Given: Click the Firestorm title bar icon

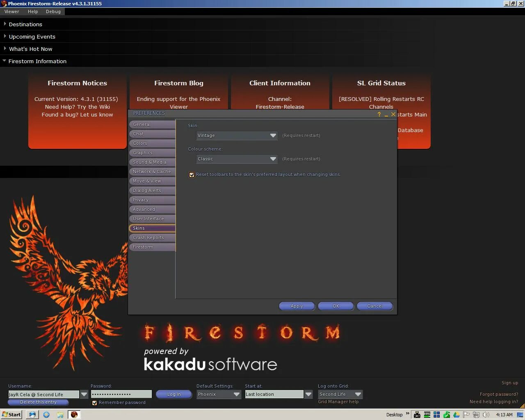Looking at the screenshot, I should pos(4,4).
